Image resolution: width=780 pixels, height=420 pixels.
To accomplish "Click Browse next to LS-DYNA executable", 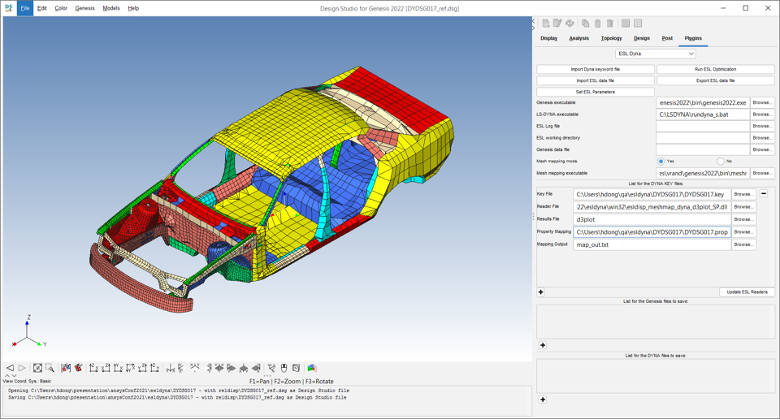I will (x=762, y=114).
